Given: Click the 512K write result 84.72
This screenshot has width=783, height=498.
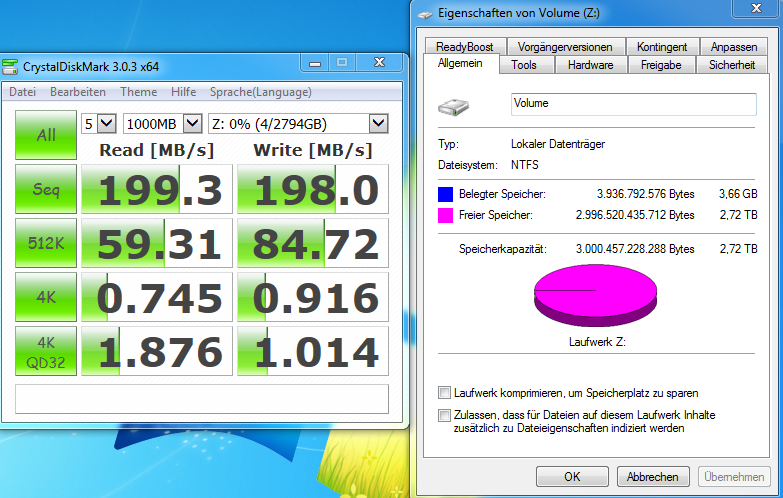Looking at the screenshot, I should [313, 243].
